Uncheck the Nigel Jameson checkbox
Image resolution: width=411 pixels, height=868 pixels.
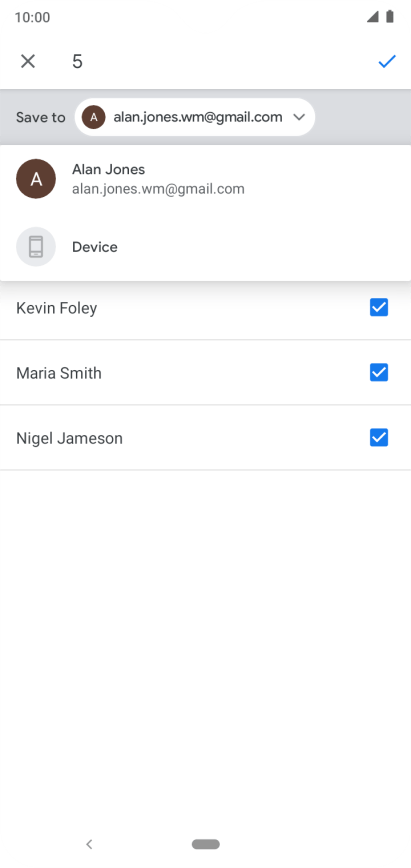pos(379,438)
